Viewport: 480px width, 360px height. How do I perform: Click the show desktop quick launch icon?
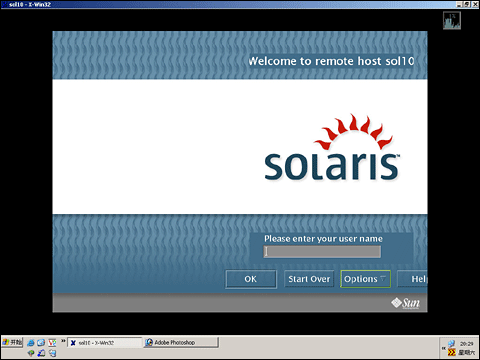pos(52,353)
